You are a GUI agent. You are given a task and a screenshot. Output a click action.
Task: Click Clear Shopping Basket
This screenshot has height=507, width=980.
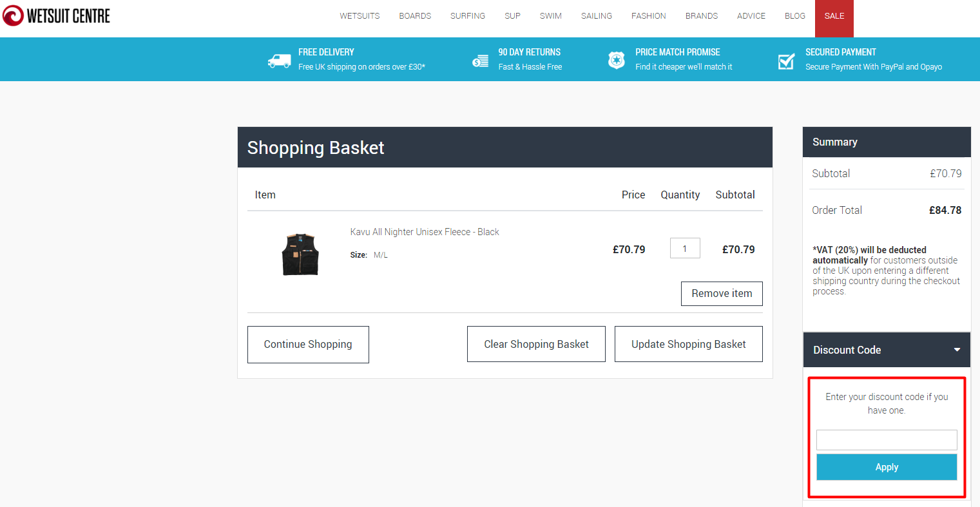click(536, 343)
